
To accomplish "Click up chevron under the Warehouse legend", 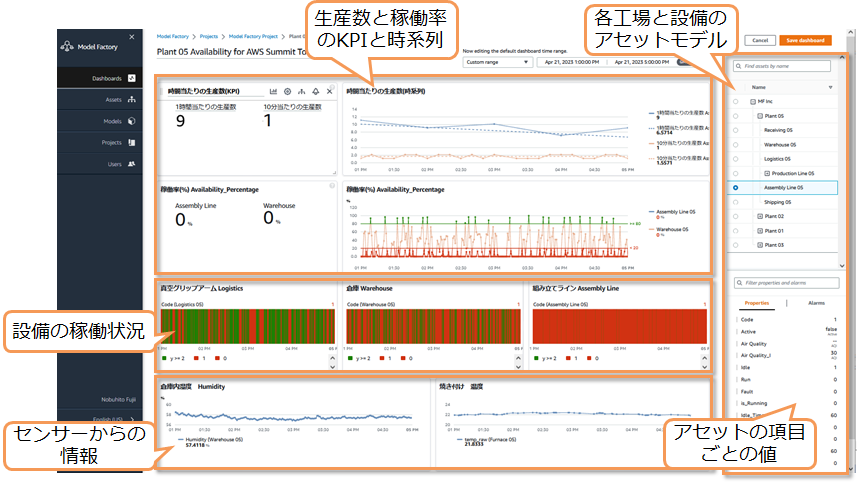I will [x=518, y=359].
